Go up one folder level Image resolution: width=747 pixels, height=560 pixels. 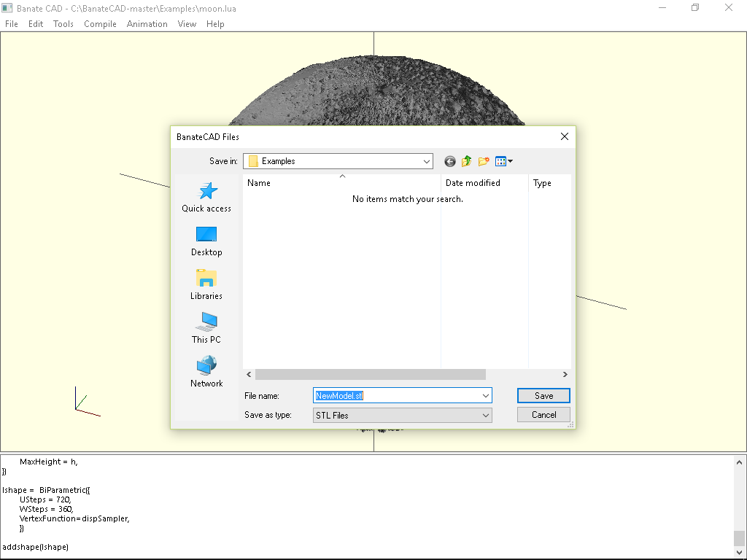point(466,161)
